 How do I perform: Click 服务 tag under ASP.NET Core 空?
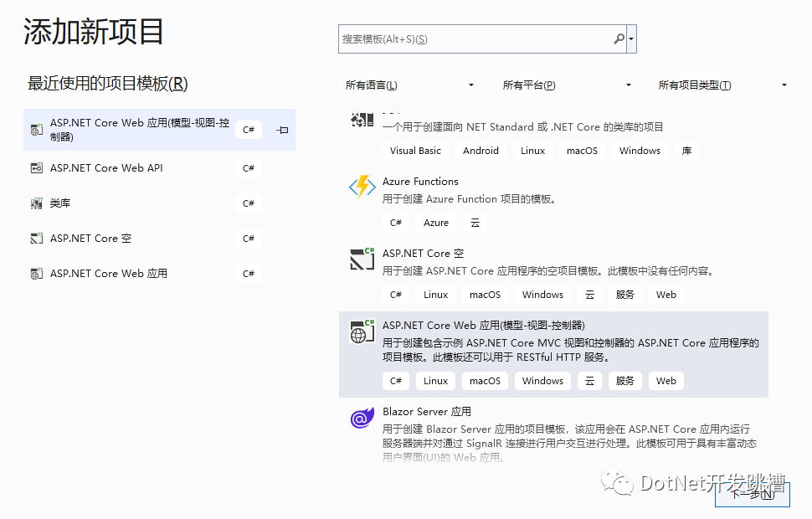[625, 295]
